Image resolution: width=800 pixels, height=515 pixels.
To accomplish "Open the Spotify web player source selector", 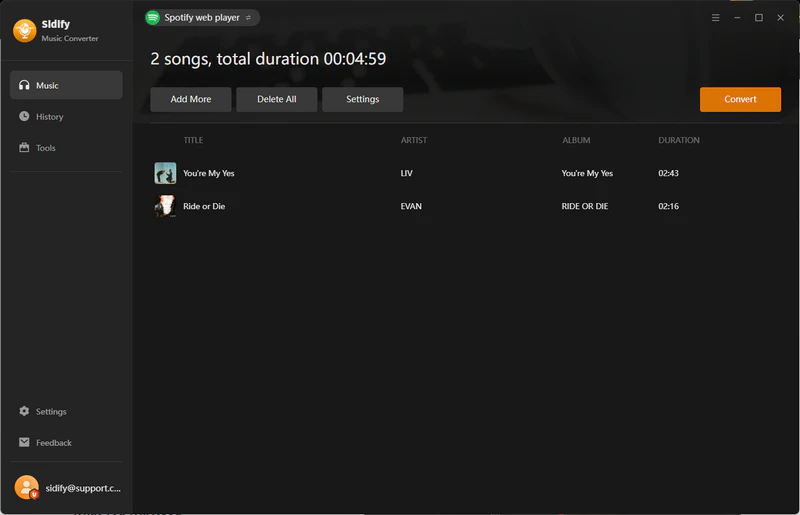I will pyautogui.click(x=202, y=18).
